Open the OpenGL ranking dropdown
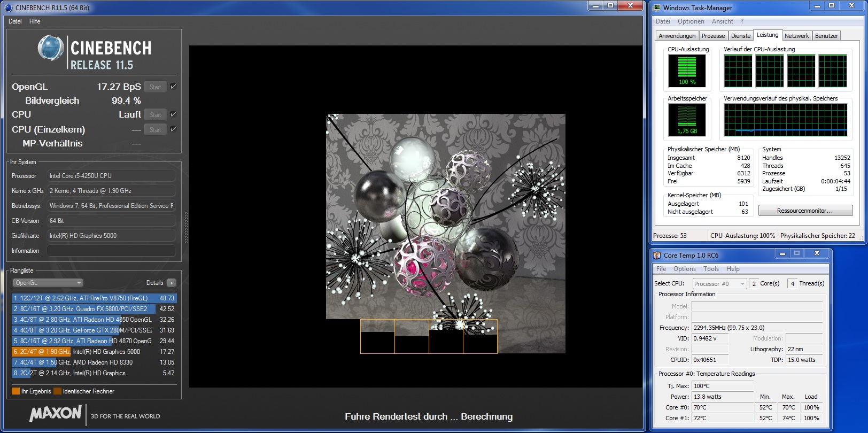868x433 pixels. pos(48,283)
